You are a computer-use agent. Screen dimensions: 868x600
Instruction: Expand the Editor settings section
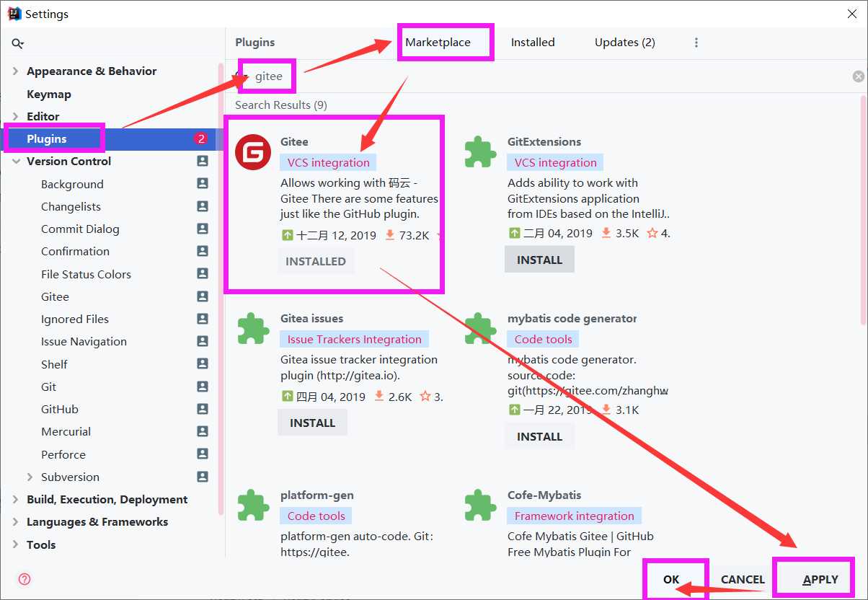point(16,116)
